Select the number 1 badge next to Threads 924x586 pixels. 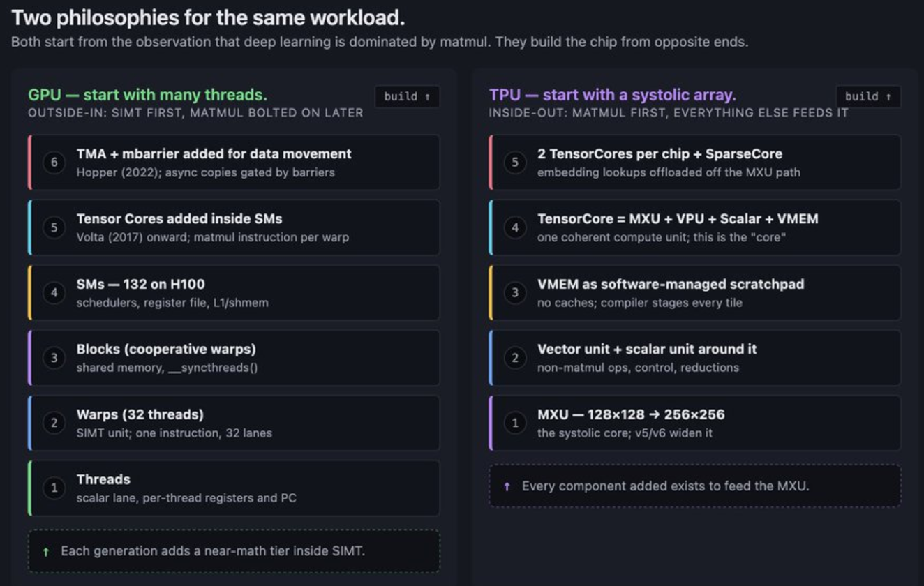[54, 488]
